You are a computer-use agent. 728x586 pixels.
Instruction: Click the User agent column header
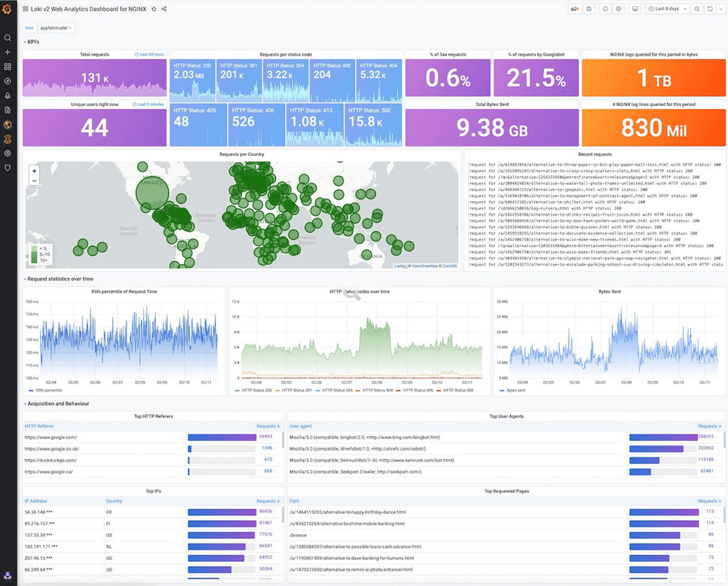point(300,426)
